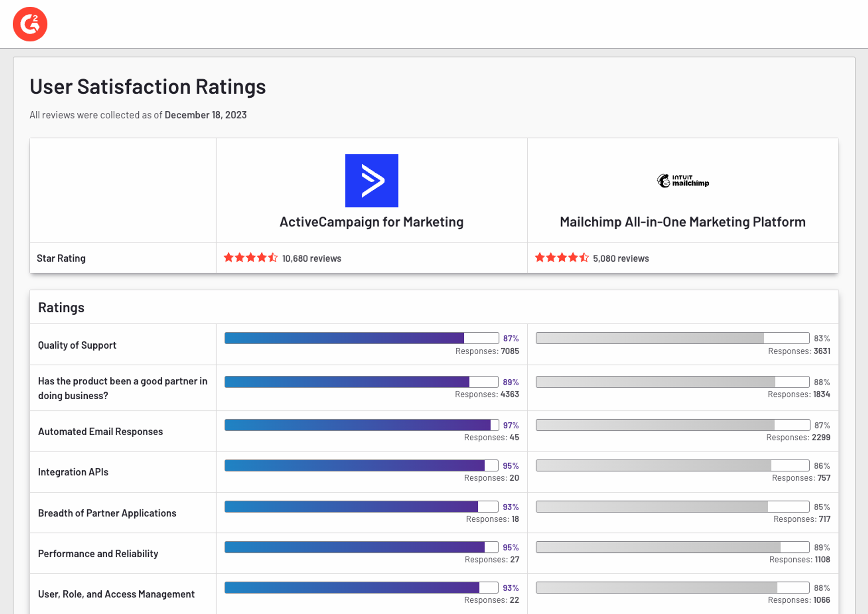Click the G2 logo icon
868x614 pixels.
(x=30, y=24)
